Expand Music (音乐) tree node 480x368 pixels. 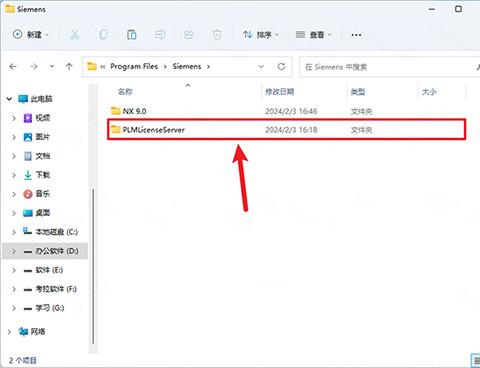coord(14,194)
